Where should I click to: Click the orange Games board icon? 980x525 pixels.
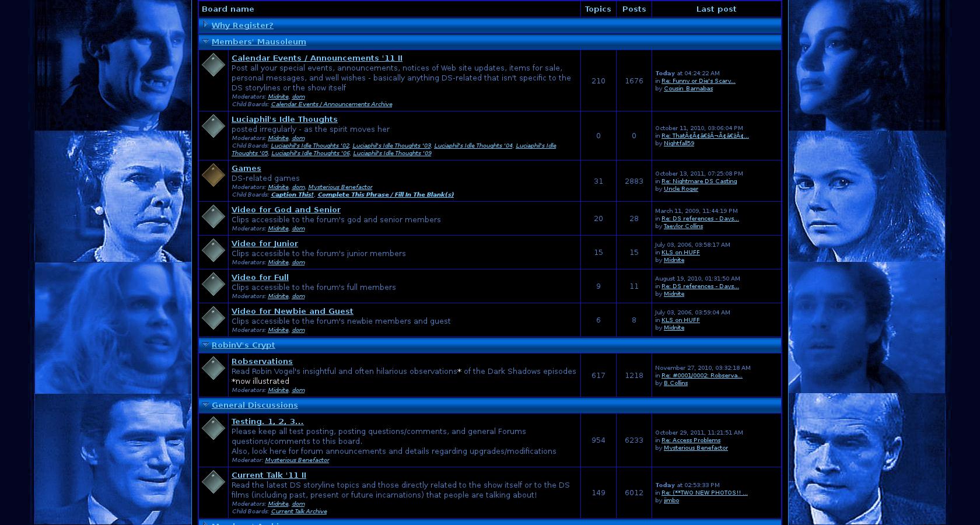pos(213,175)
